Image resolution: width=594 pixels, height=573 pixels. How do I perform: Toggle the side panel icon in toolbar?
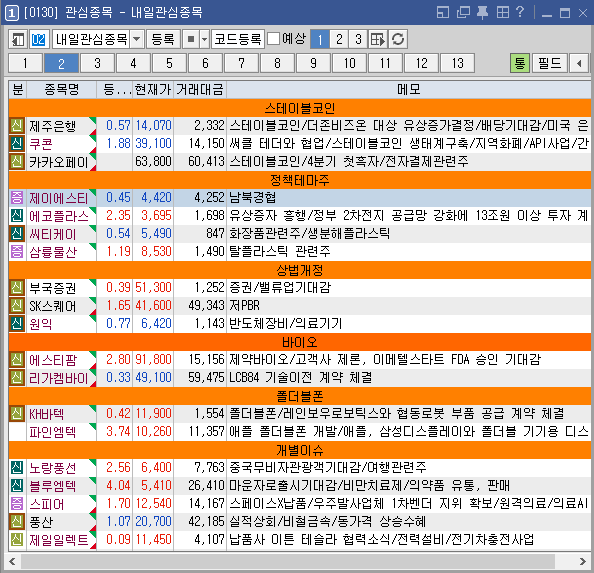pyautogui.click(x=18, y=39)
